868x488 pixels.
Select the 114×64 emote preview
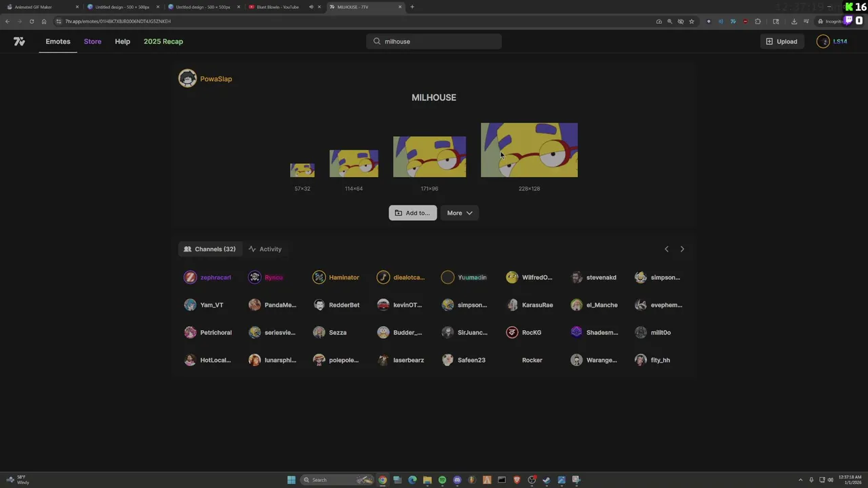354,163
